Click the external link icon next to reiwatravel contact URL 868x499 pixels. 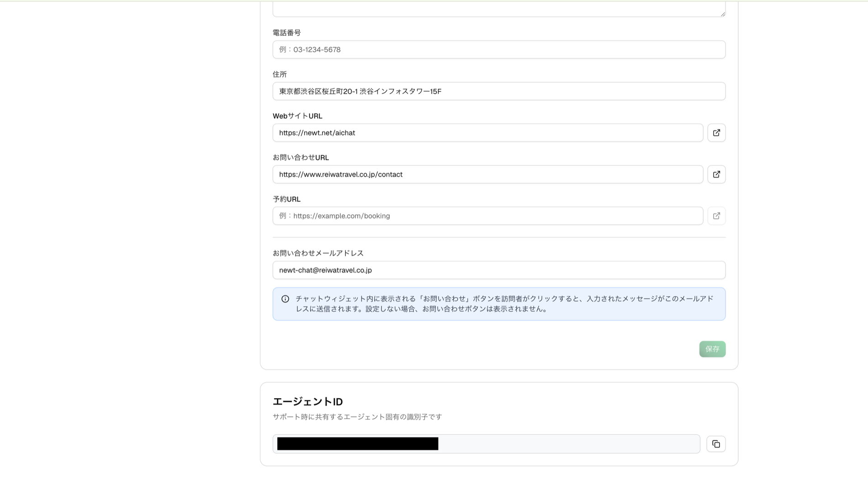tap(716, 174)
